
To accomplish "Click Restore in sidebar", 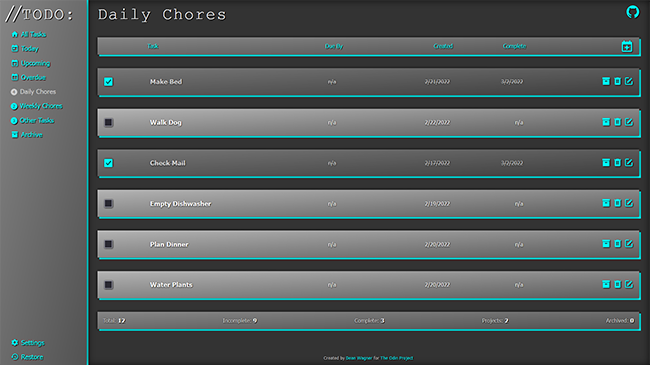I will coord(27,357).
